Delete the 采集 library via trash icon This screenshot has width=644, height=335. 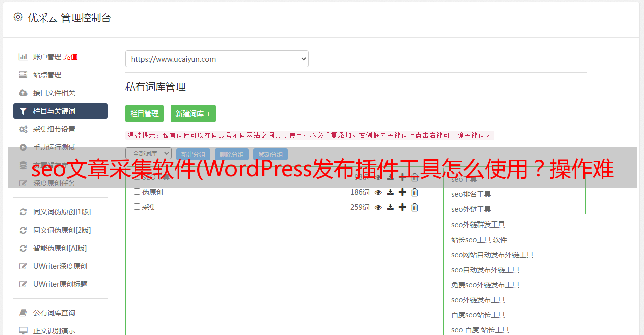pos(415,207)
